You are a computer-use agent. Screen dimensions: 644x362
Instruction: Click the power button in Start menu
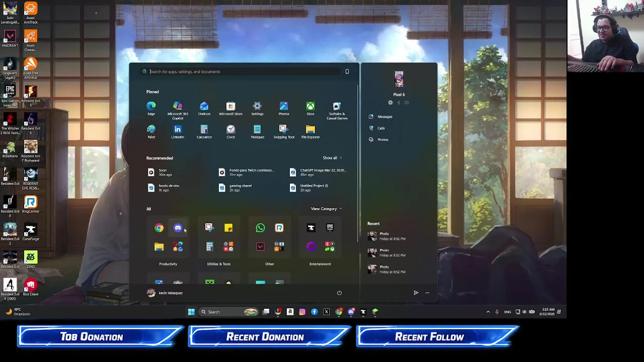tap(339, 293)
